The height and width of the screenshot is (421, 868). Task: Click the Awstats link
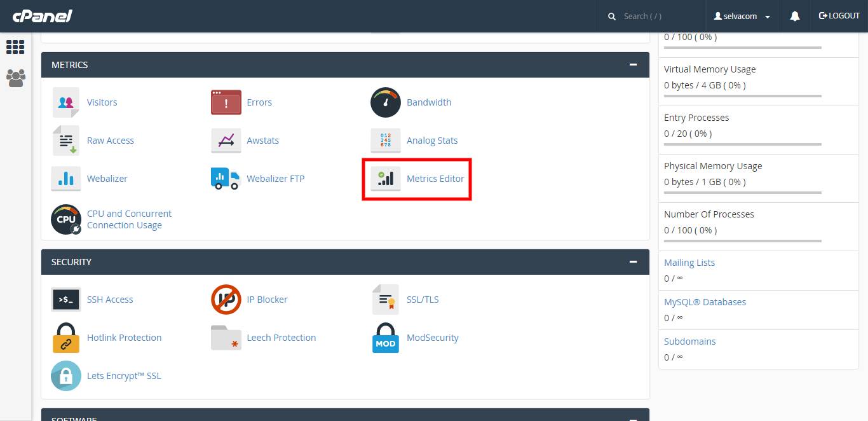click(x=262, y=141)
